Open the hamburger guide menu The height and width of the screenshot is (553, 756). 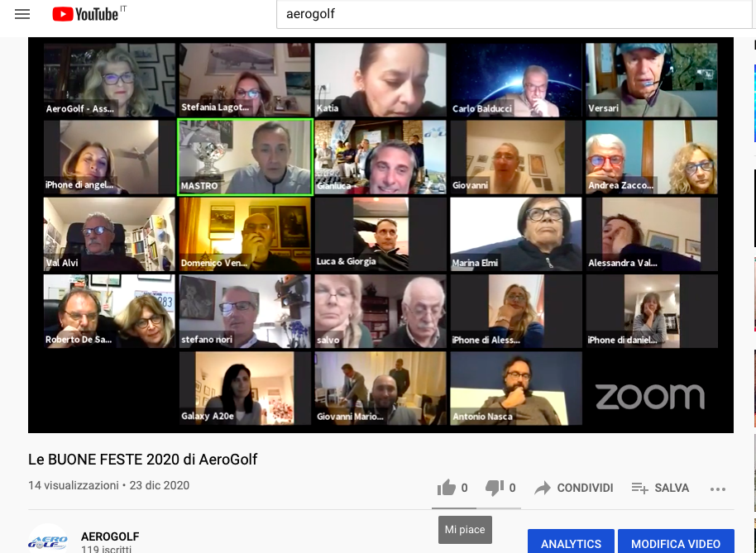click(x=22, y=14)
